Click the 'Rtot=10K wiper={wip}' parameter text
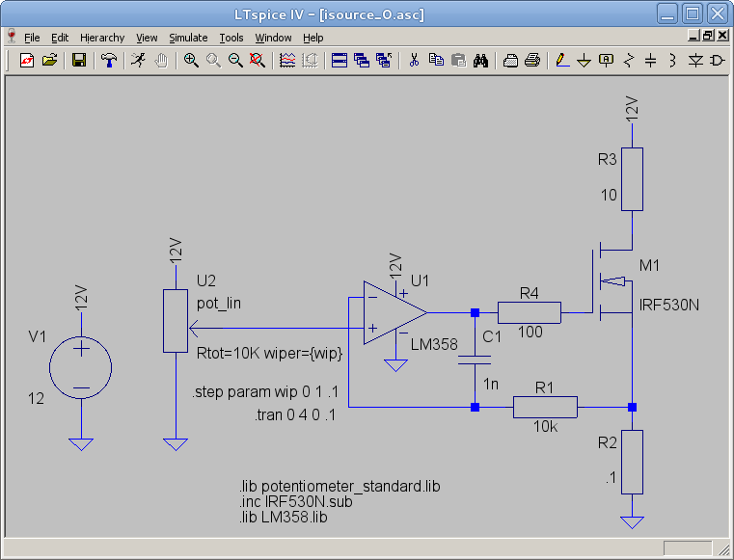The width and height of the screenshot is (734, 560). pos(270,353)
